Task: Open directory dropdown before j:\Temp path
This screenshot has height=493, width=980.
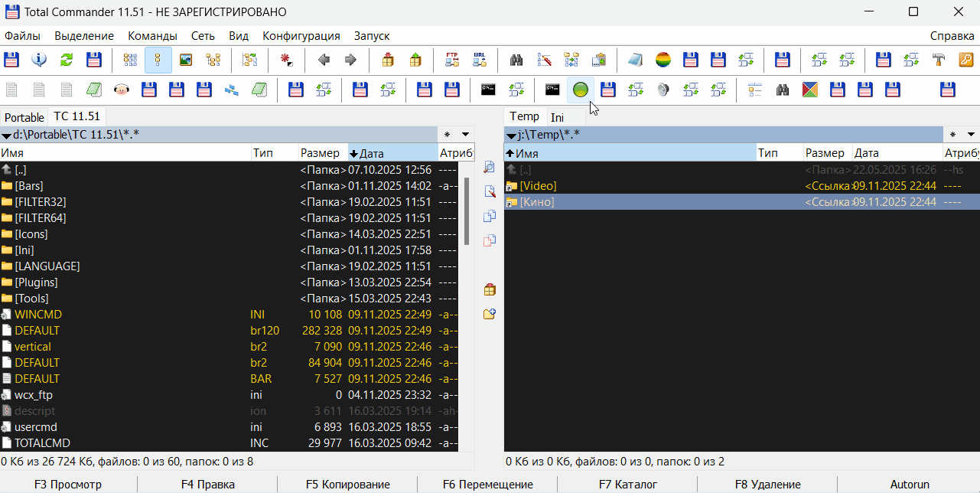Action: 511,135
